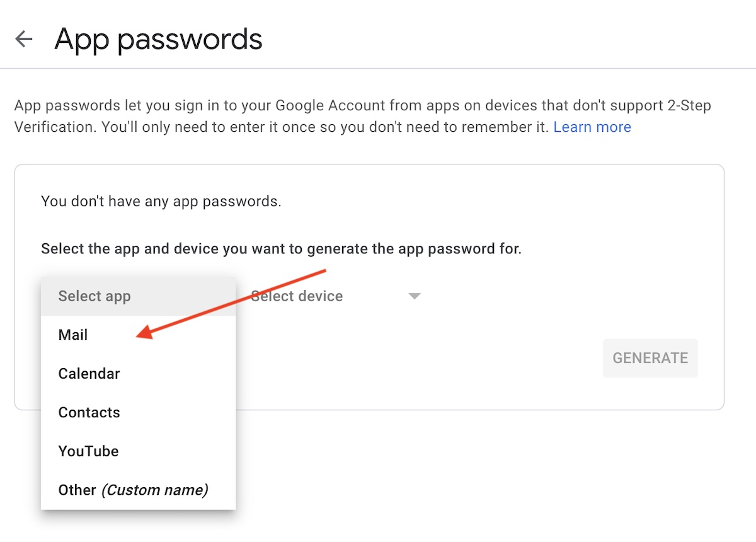
Task: Click the "Select the app and device" instruction
Action: 281,249
